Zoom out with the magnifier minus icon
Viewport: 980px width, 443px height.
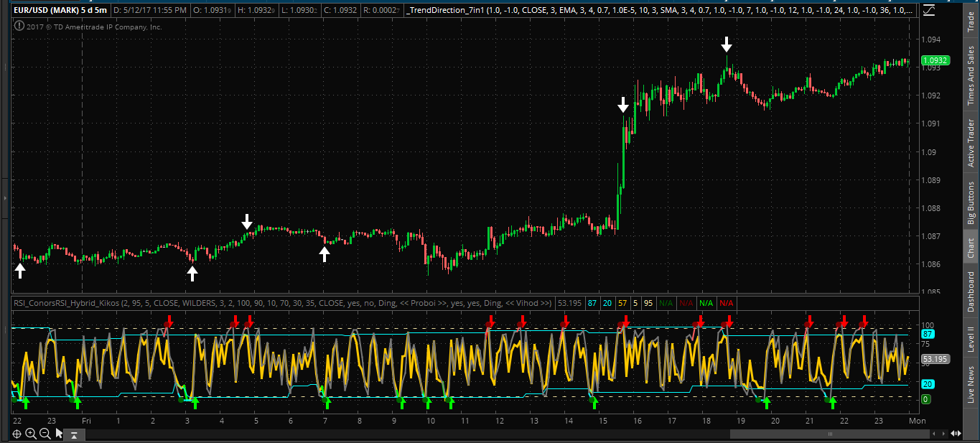(x=45, y=434)
